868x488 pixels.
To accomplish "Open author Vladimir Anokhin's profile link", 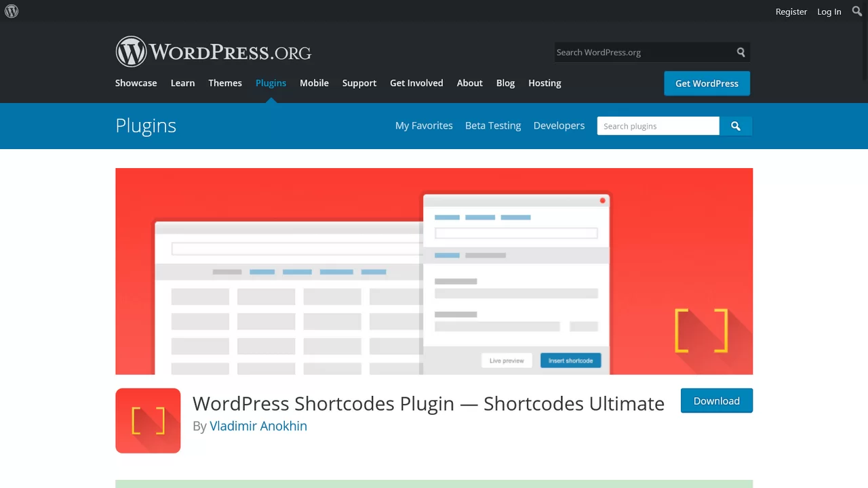I will pos(258,426).
